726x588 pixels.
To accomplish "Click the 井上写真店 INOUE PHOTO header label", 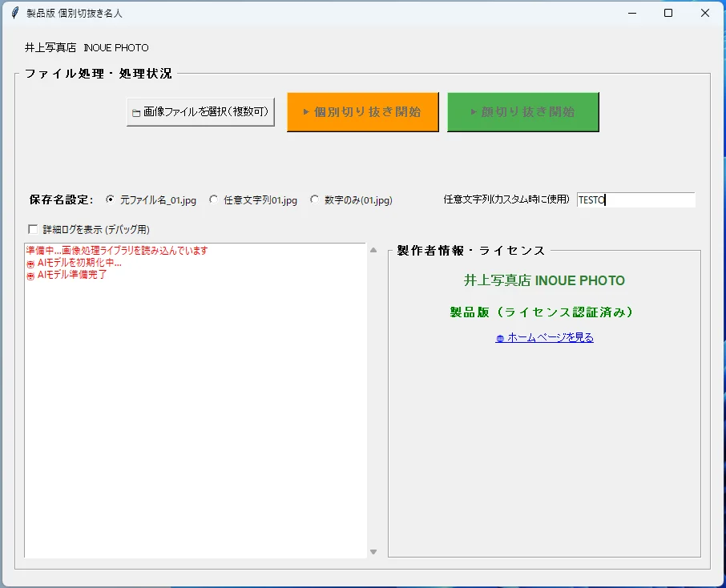I will [87, 48].
